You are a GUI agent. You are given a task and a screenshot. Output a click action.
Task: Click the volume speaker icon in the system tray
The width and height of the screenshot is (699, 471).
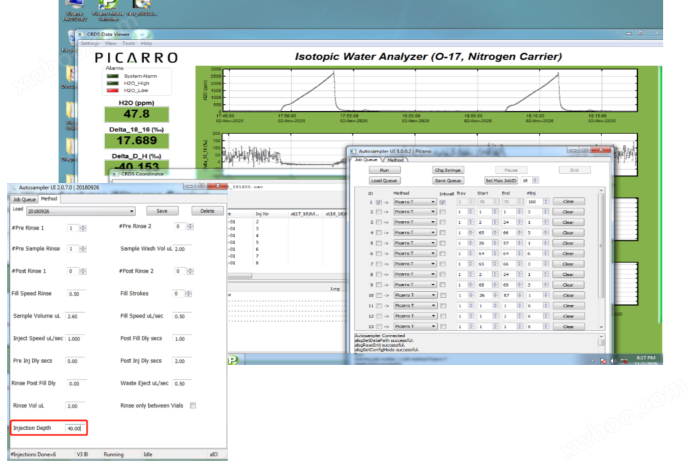[613, 360]
